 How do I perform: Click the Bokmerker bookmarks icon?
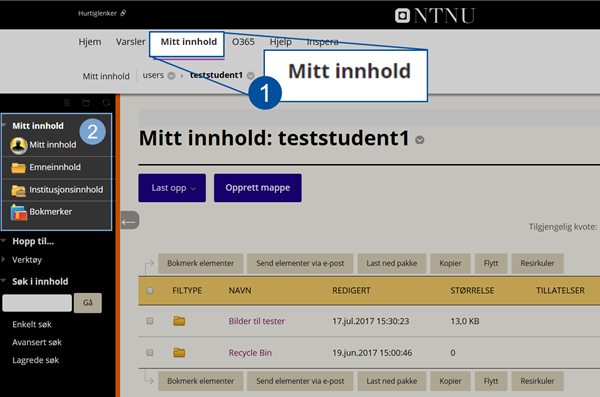pyautogui.click(x=19, y=212)
